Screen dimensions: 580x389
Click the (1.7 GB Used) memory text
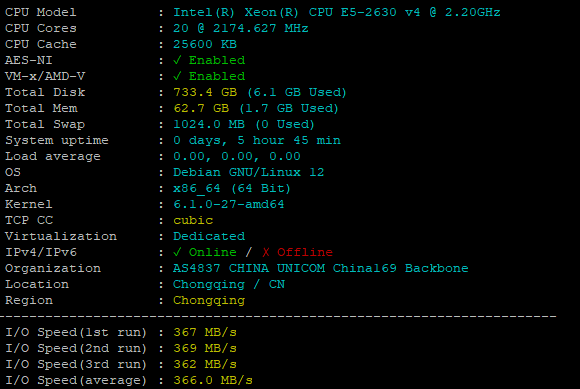coord(289,108)
